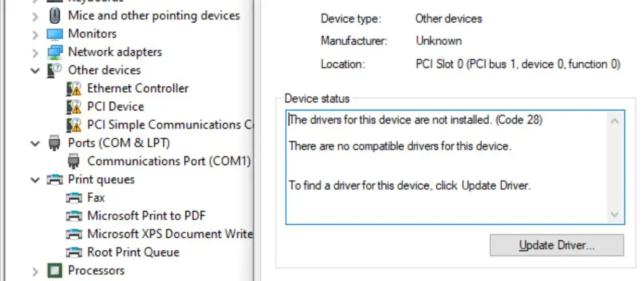This screenshot has height=281, width=644.
Task: Click the Fax printer icon
Action: click(x=73, y=198)
